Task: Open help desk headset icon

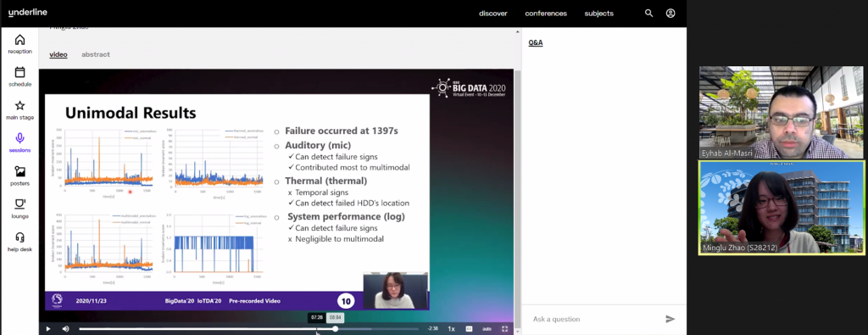Action: [x=20, y=237]
